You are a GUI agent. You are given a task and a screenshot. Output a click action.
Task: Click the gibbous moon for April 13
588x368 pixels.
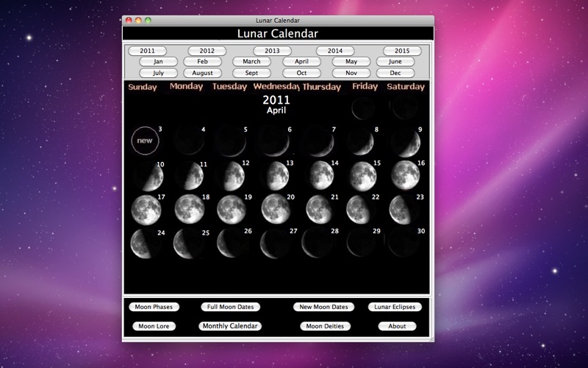click(x=277, y=176)
